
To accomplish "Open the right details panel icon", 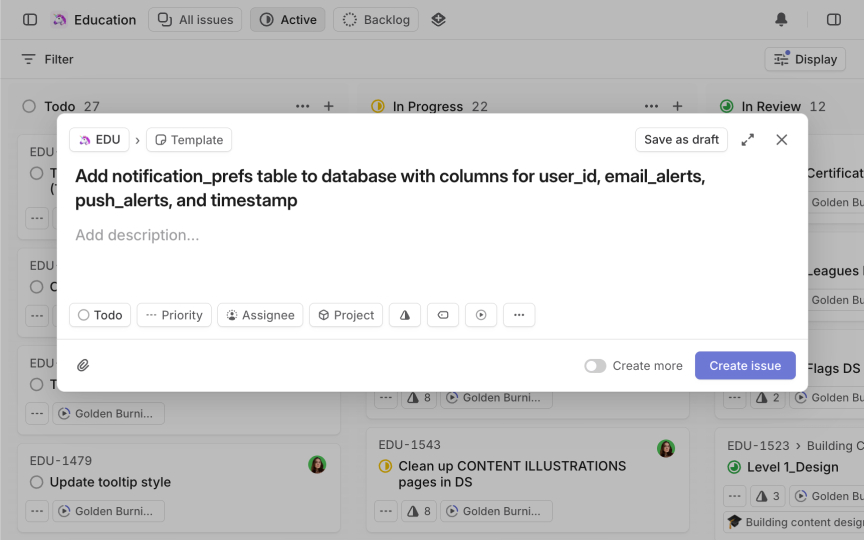I will [x=834, y=20].
